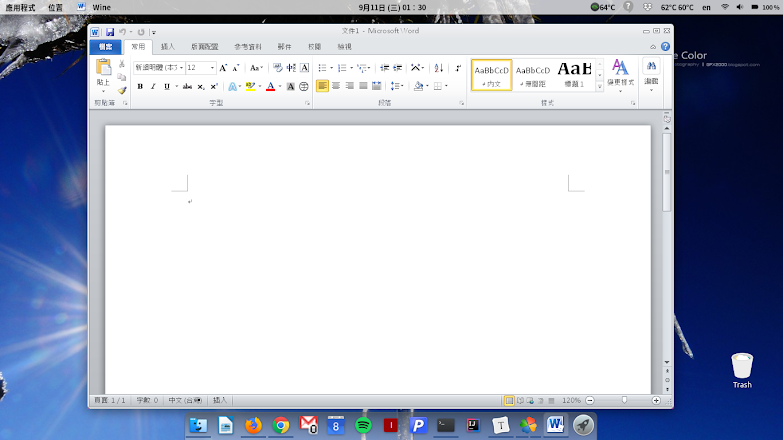The image size is (783, 440).
Task: Click the Strikethrough abc icon
Action: pos(187,86)
